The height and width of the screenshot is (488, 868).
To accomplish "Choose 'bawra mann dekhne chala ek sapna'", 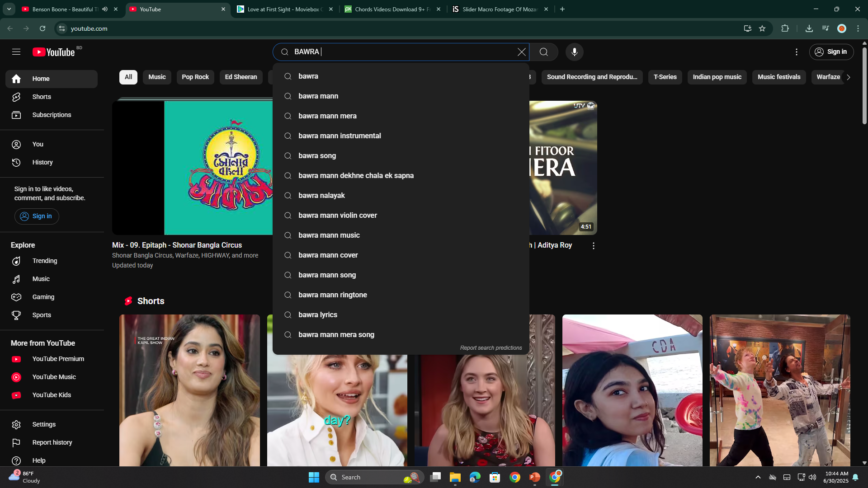I will (401, 176).
